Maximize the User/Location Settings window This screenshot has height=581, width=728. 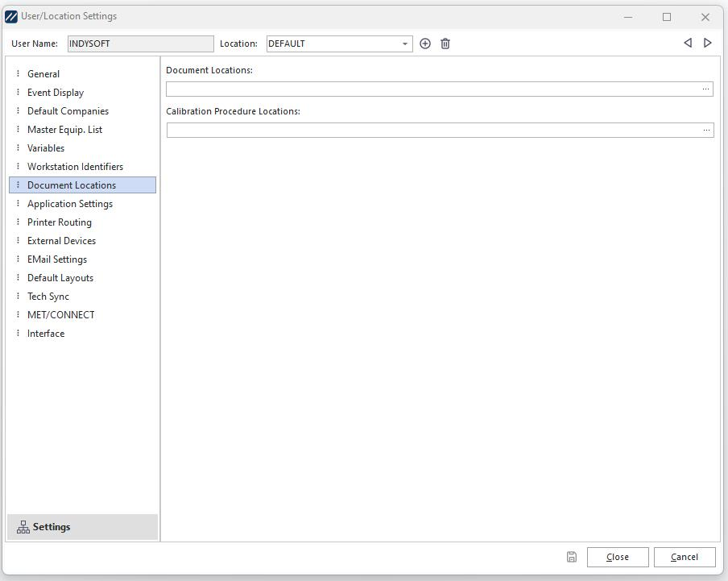pos(666,17)
